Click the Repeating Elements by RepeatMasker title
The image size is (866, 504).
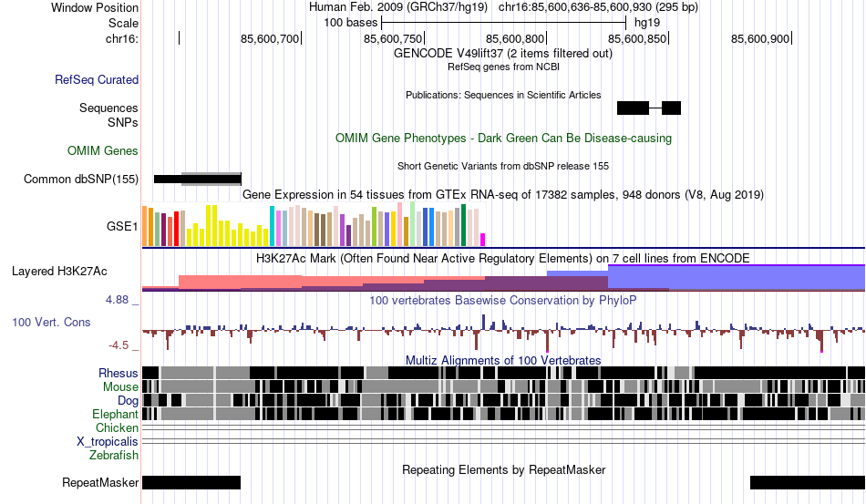coord(503,469)
